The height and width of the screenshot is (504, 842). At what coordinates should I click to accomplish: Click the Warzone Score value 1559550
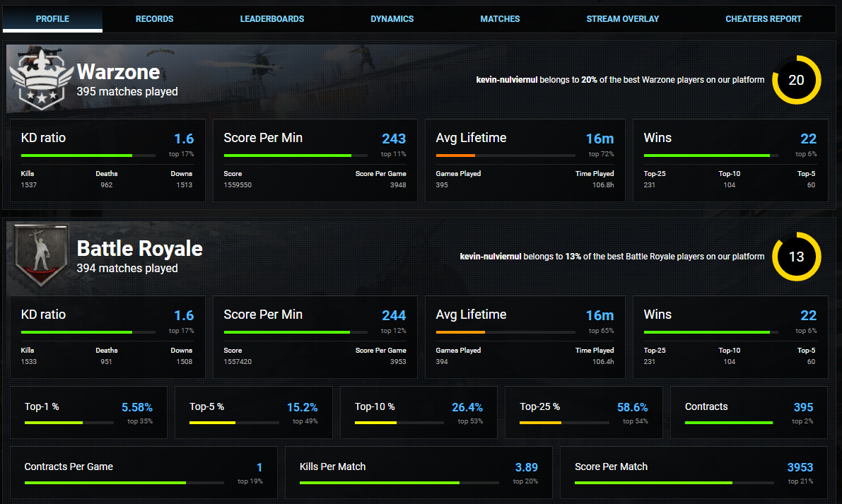tap(238, 185)
